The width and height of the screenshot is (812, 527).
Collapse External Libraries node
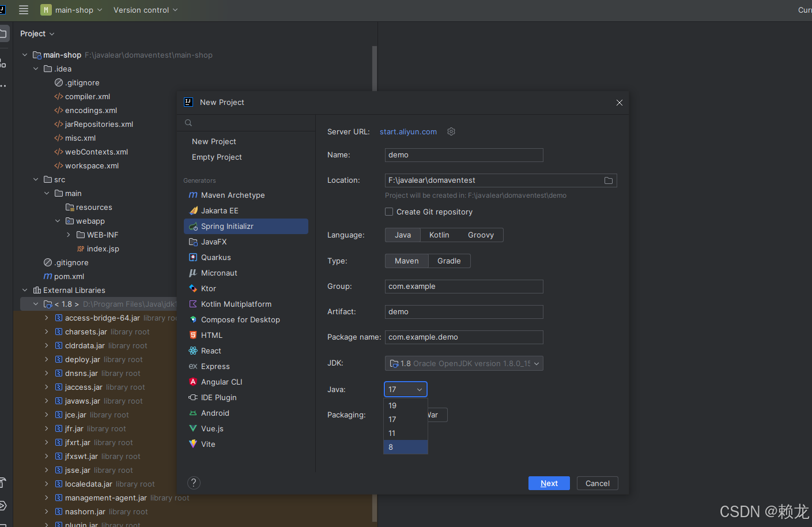[25, 291]
